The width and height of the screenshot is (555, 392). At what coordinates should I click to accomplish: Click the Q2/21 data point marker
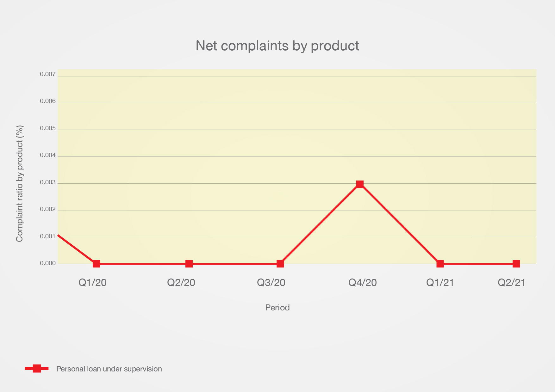(x=516, y=264)
